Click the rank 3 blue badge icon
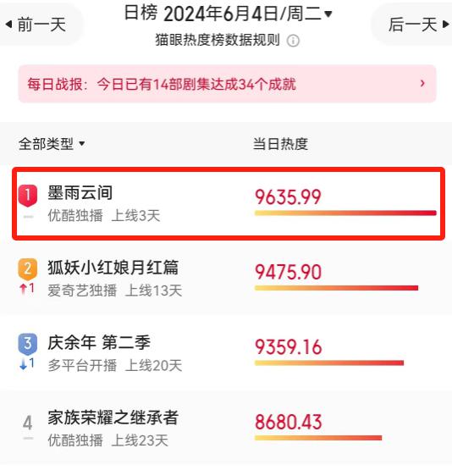Viewport: 452px width, 476px height. pos(28,344)
